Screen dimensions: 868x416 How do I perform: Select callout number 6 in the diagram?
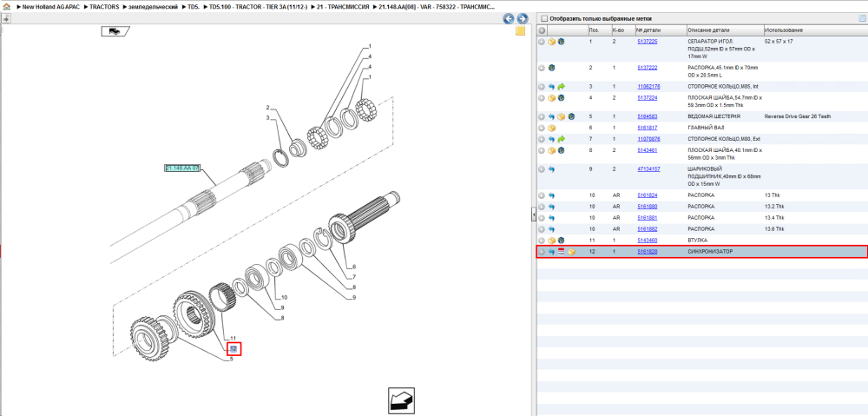[354, 267]
